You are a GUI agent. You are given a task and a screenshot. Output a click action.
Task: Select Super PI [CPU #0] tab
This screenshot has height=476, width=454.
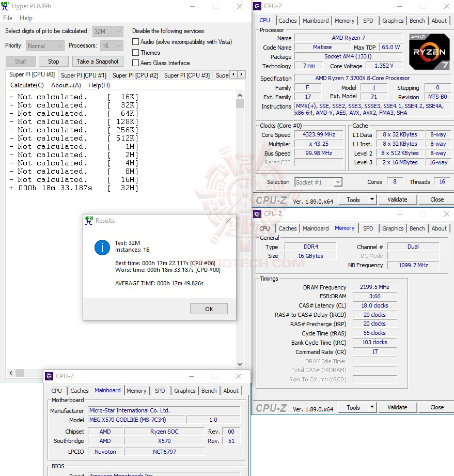pyautogui.click(x=32, y=74)
